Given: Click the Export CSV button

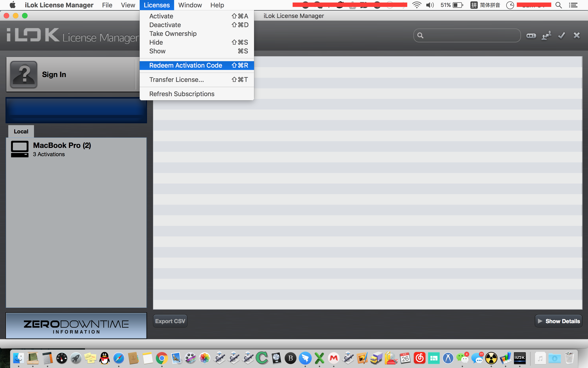Looking at the screenshot, I should tap(170, 321).
